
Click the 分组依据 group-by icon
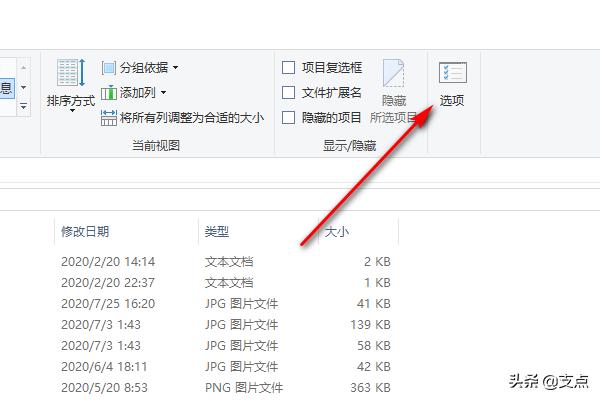(109, 68)
